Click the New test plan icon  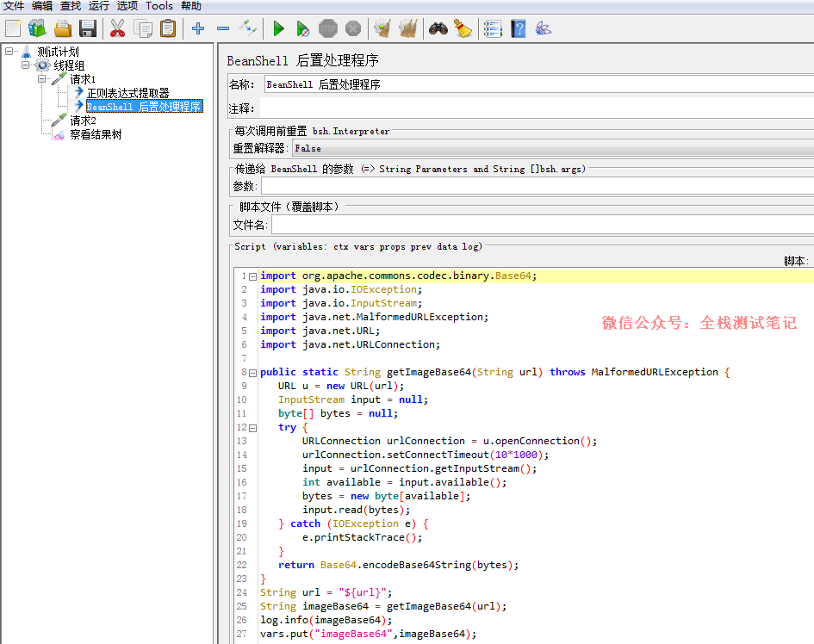13,28
